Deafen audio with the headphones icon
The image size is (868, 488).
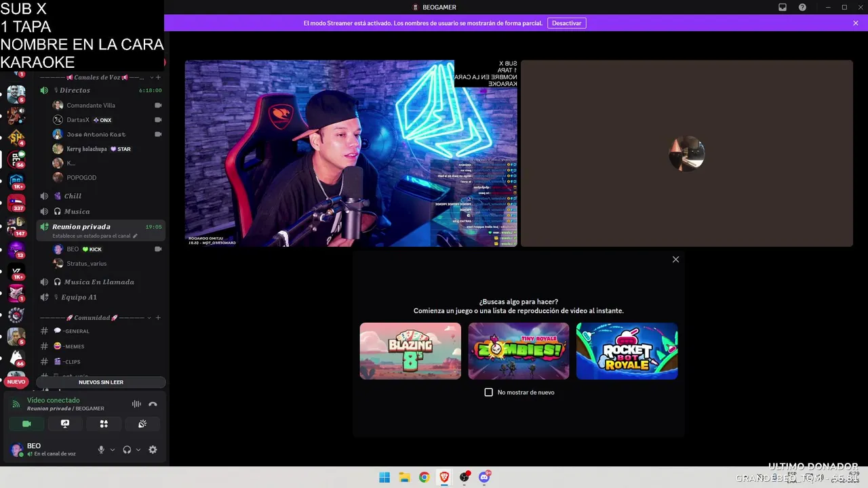[x=127, y=449]
